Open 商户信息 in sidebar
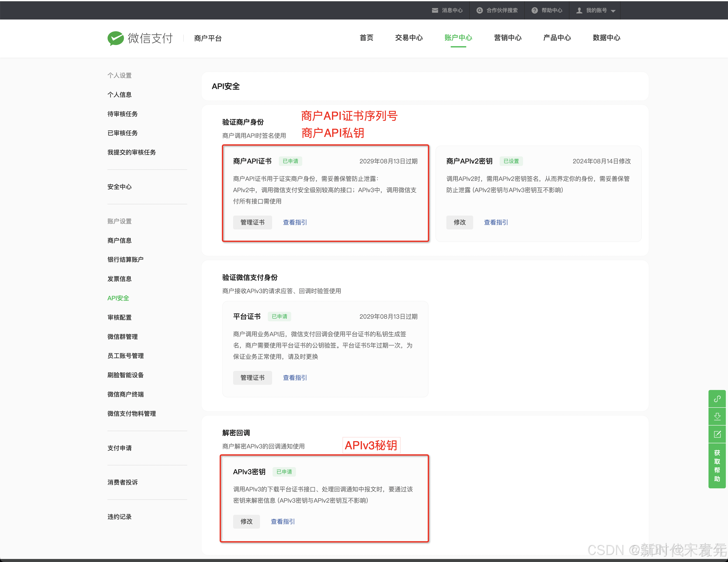 tap(119, 240)
